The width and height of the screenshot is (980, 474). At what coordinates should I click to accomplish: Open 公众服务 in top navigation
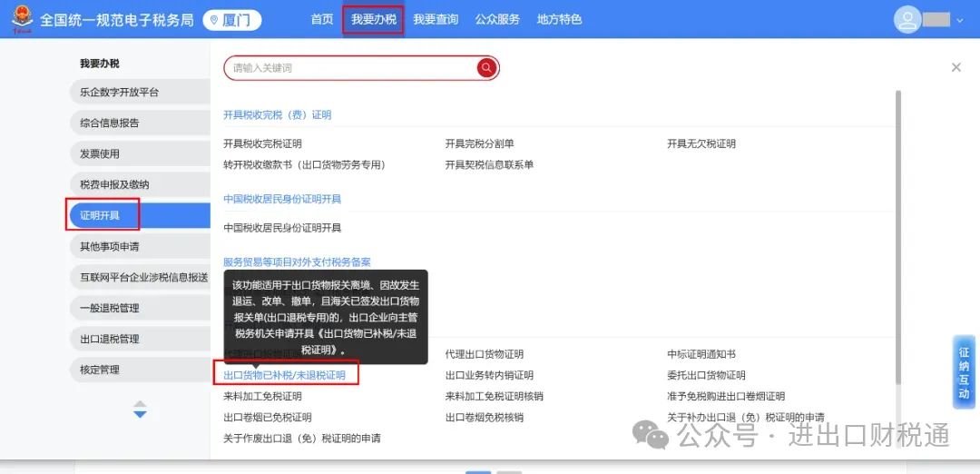point(497,19)
